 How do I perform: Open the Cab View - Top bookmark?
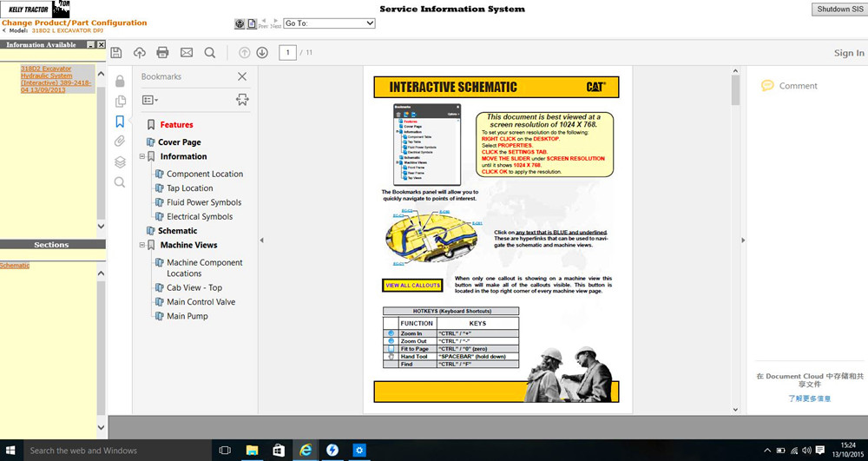(194, 287)
